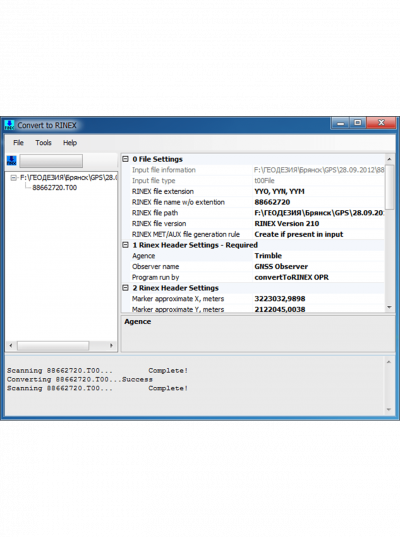Click the t00File input file type value
Viewport: 400px width, 537px height.
click(318, 180)
